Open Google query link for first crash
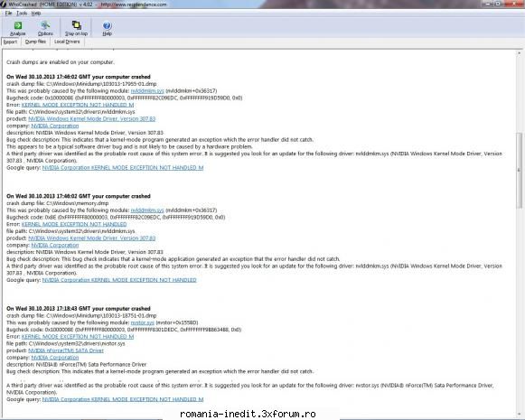 click(x=123, y=168)
